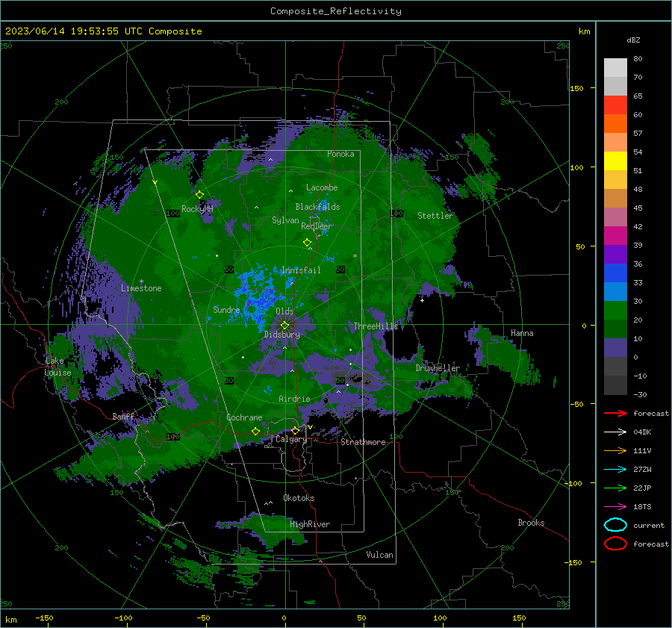Click the orange 111V arrow legend icon

pos(615,450)
